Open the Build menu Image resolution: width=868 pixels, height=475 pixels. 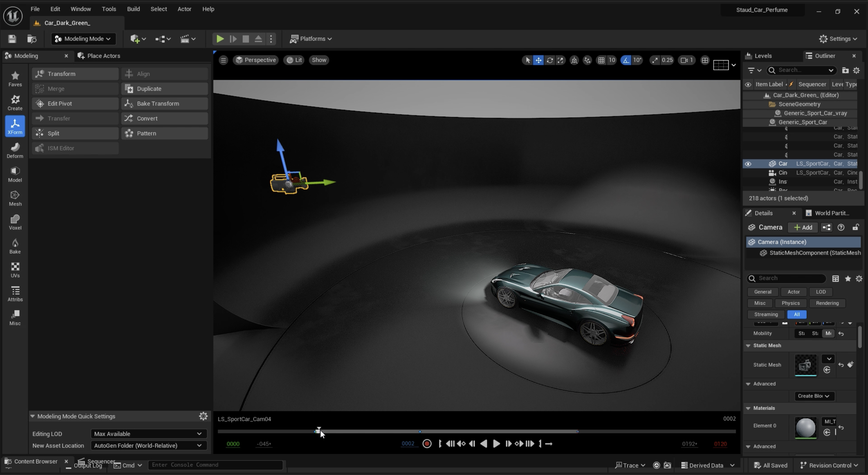(133, 9)
